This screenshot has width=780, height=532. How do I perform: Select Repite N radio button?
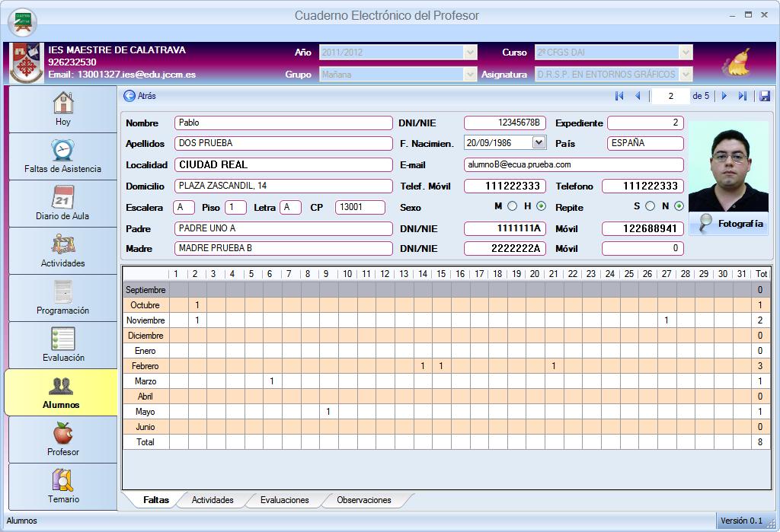click(x=679, y=205)
